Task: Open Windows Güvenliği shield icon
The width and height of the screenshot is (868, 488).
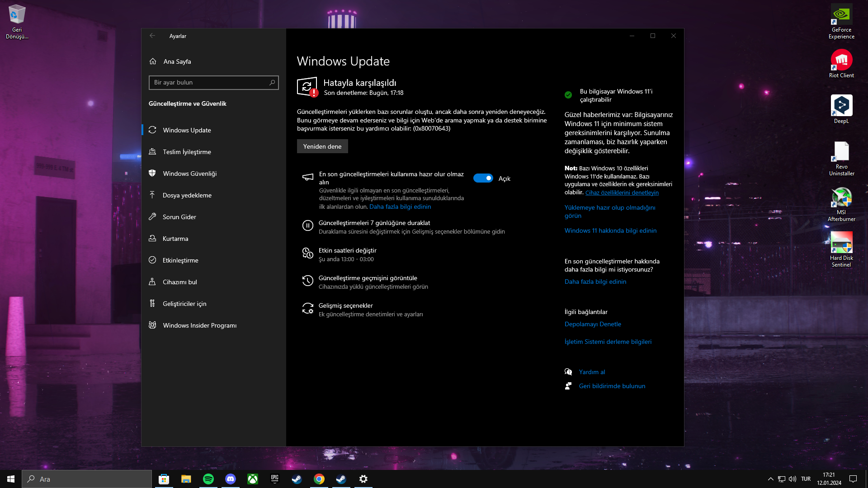Action: tap(152, 174)
